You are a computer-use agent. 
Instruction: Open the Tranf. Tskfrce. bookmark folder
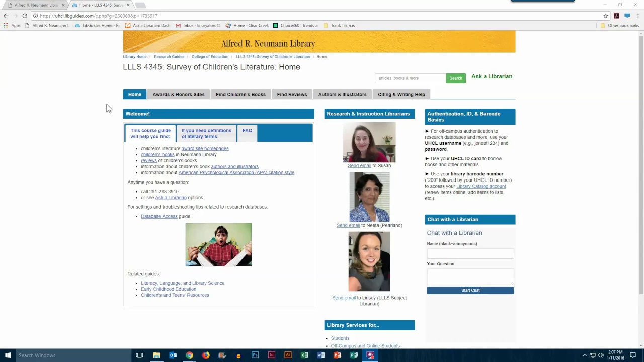pyautogui.click(x=339, y=25)
